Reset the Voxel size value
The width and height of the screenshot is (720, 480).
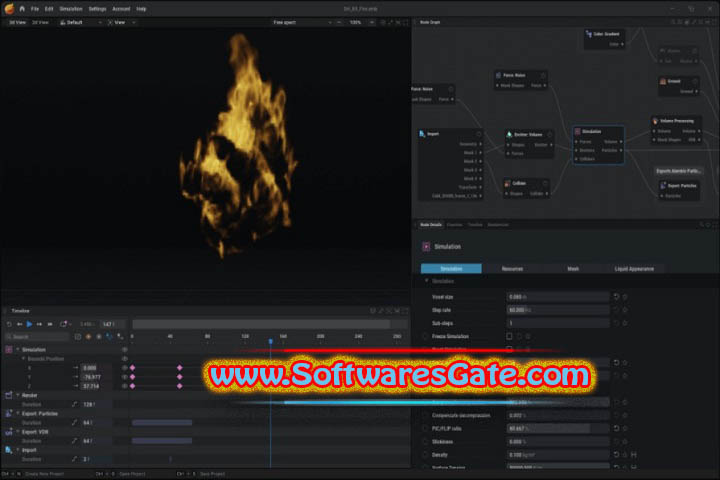click(617, 297)
